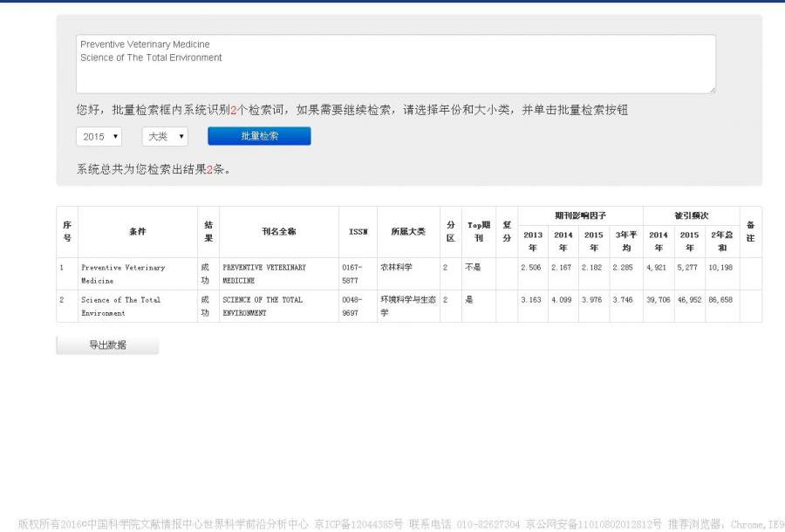The height and width of the screenshot is (532, 785).
Task: Click the 被引频次 group header
Action: pos(692,215)
